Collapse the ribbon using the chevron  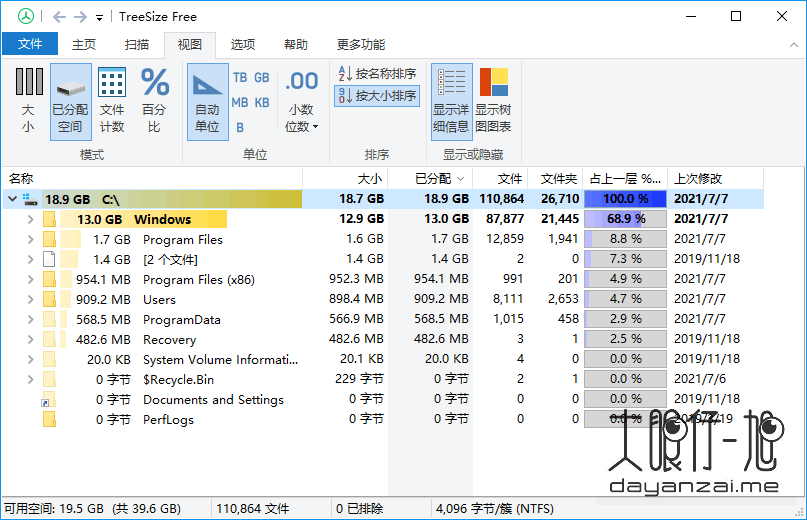[x=794, y=45]
